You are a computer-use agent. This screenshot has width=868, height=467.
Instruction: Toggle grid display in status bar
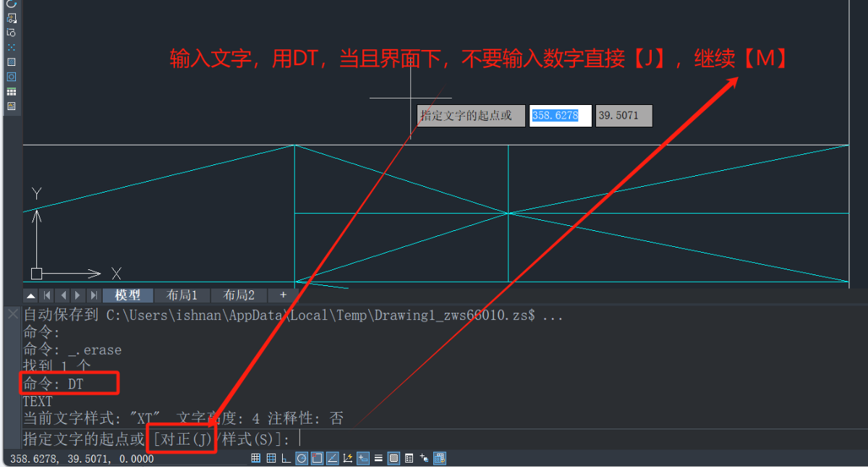click(271, 458)
